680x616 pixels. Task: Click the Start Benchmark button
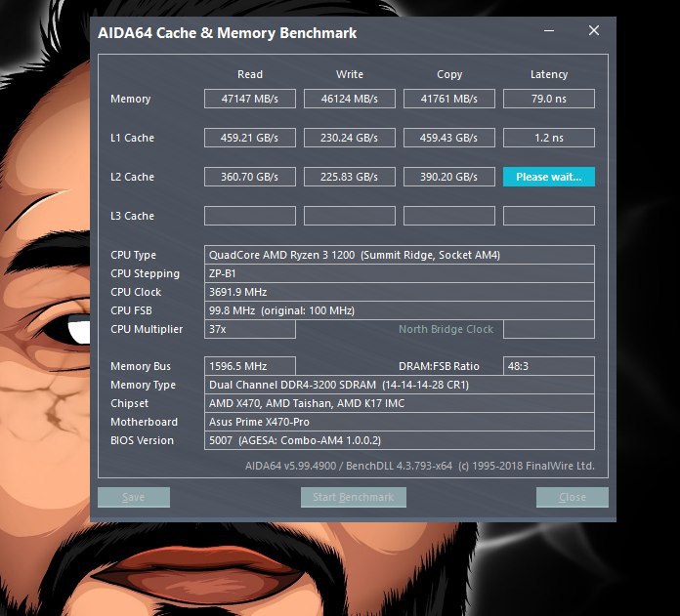pyautogui.click(x=354, y=497)
